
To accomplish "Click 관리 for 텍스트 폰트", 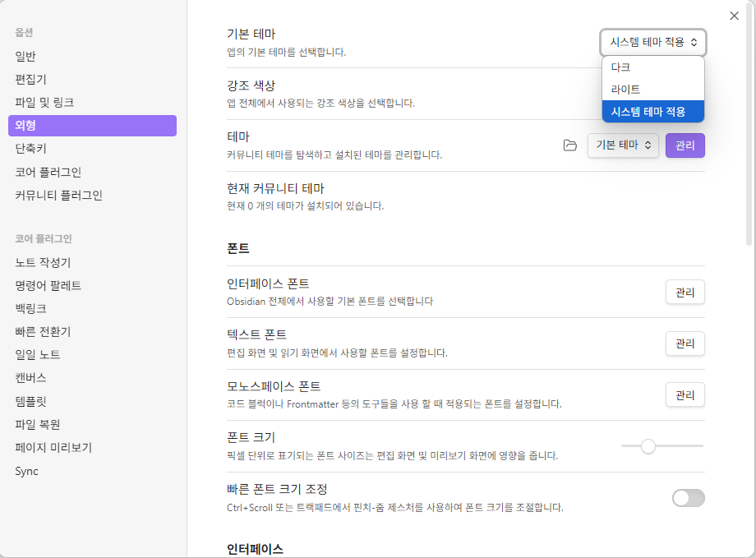I will coord(685,344).
